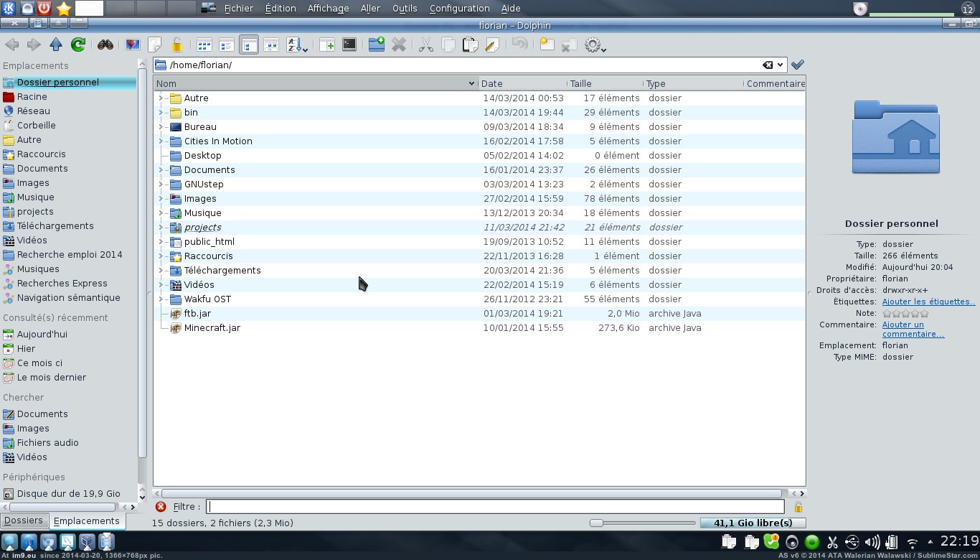Click the 'Ajouter un commentaire' link

pos(913,330)
